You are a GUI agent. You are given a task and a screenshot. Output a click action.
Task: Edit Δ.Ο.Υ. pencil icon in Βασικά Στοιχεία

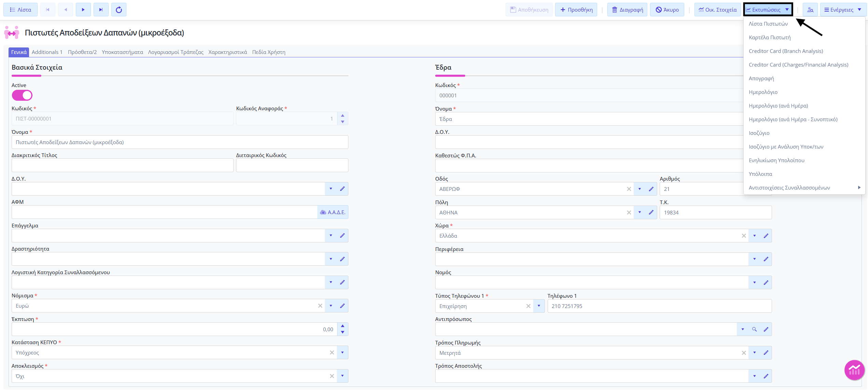[x=342, y=189]
